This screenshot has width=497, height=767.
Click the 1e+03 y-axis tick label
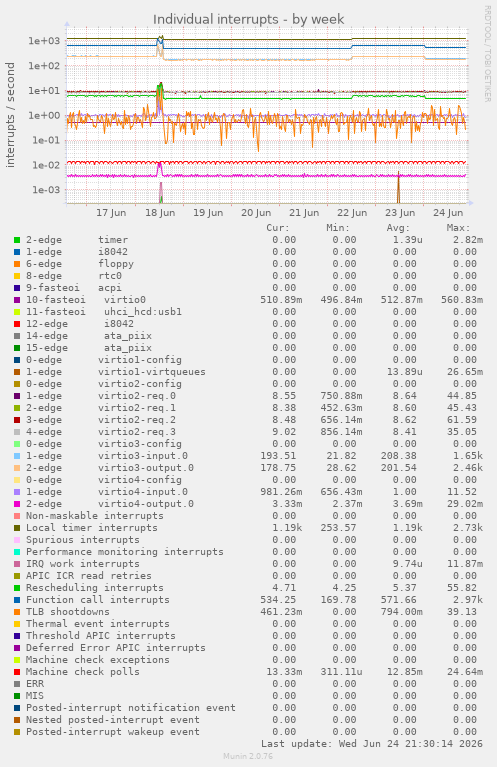click(x=44, y=41)
